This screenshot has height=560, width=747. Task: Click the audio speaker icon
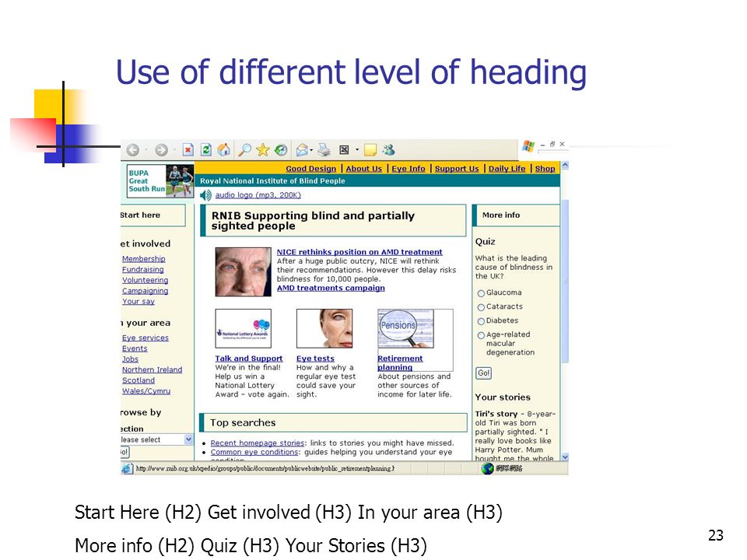(x=205, y=195)
